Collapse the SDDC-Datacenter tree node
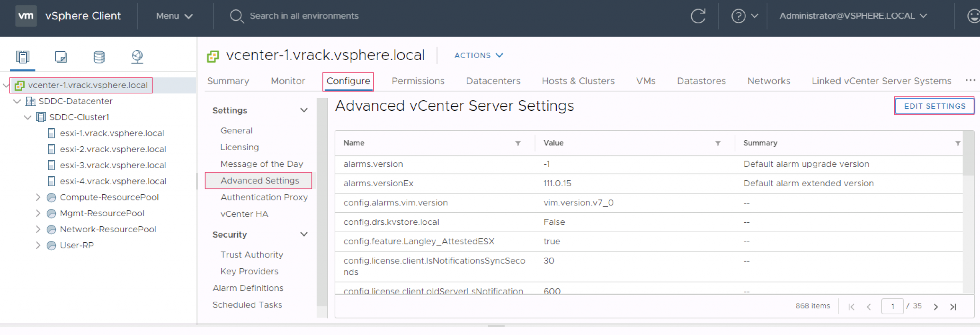The height and width of the screenshot is (335, 980). click(17, 101)
